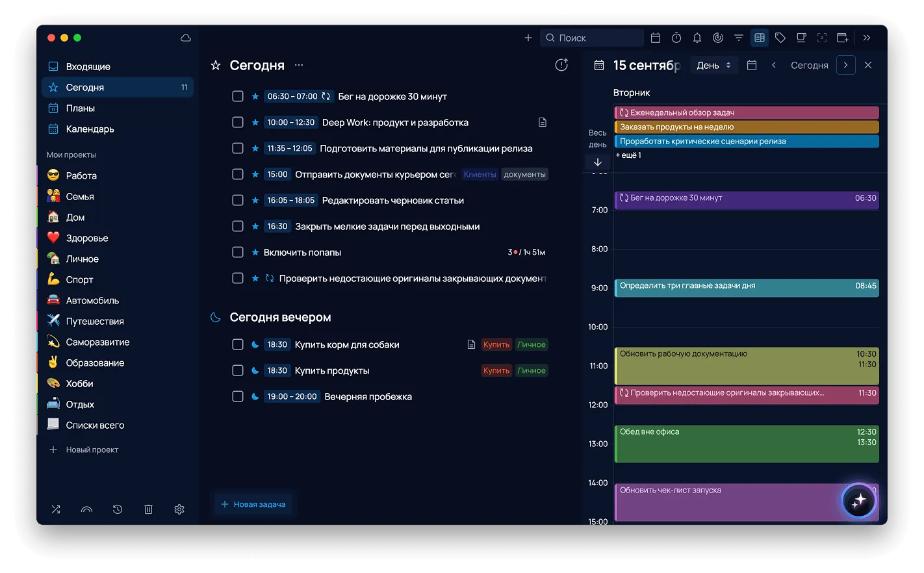The image size is (924, 573).
Task: Click the AI sparkle assistant button
Action: pyautogui.click(x=859, y=501)
